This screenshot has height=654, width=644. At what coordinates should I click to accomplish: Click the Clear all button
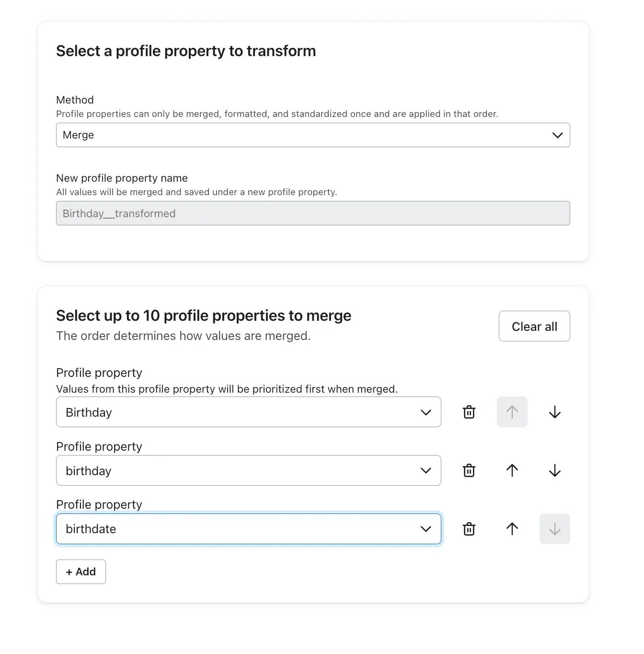click(534, 326)
